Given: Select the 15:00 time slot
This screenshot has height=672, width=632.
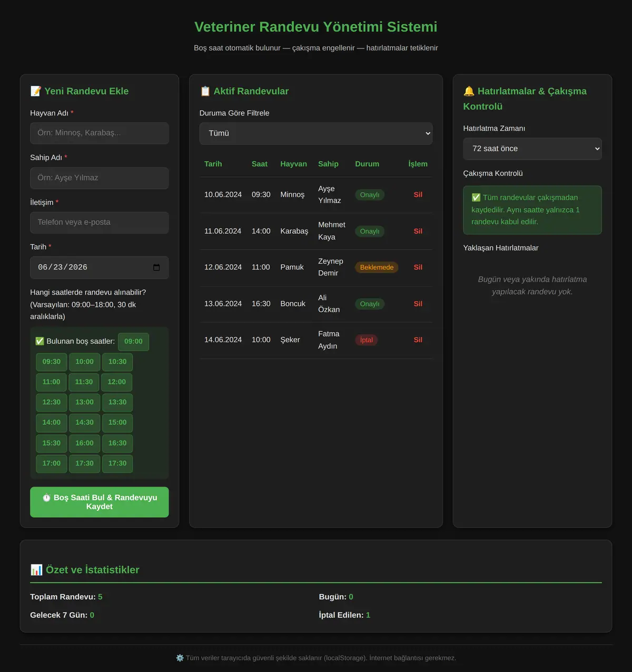Looking at the screenshot, I should [x=117, y=423].
